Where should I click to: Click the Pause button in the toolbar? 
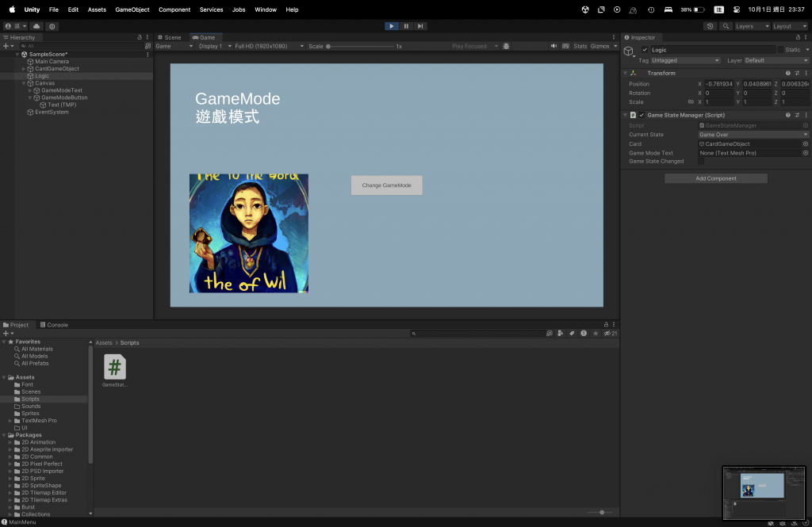click(x=406, y=26)
